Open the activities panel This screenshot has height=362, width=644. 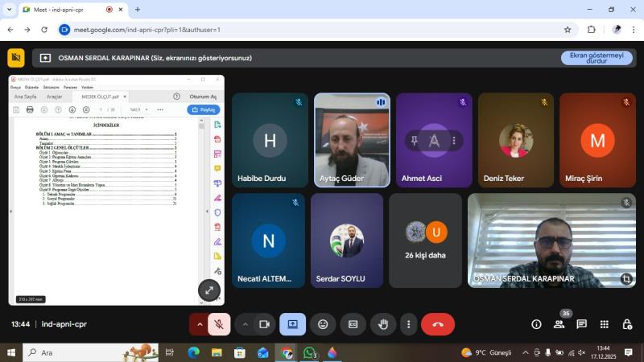[604, 324]
